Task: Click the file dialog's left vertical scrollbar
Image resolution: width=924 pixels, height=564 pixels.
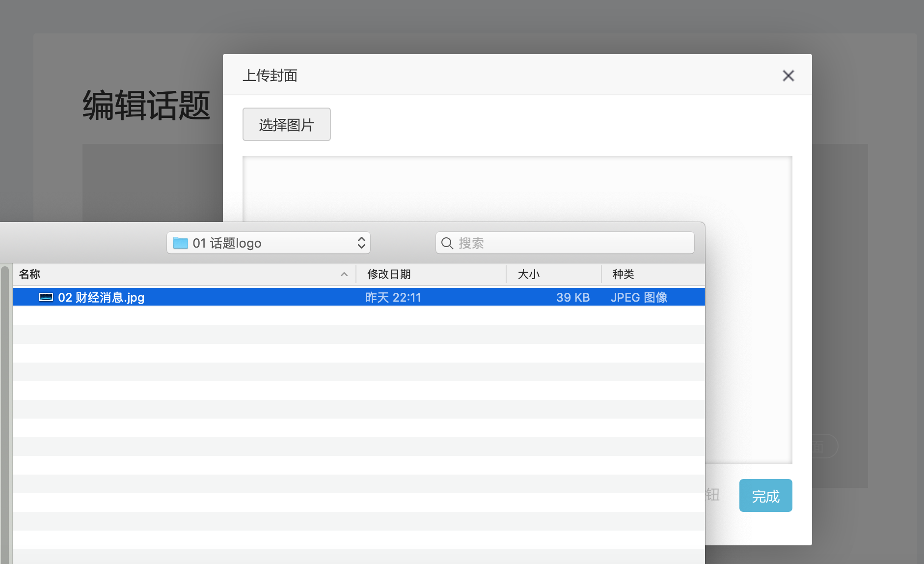Action: (5, 415)
